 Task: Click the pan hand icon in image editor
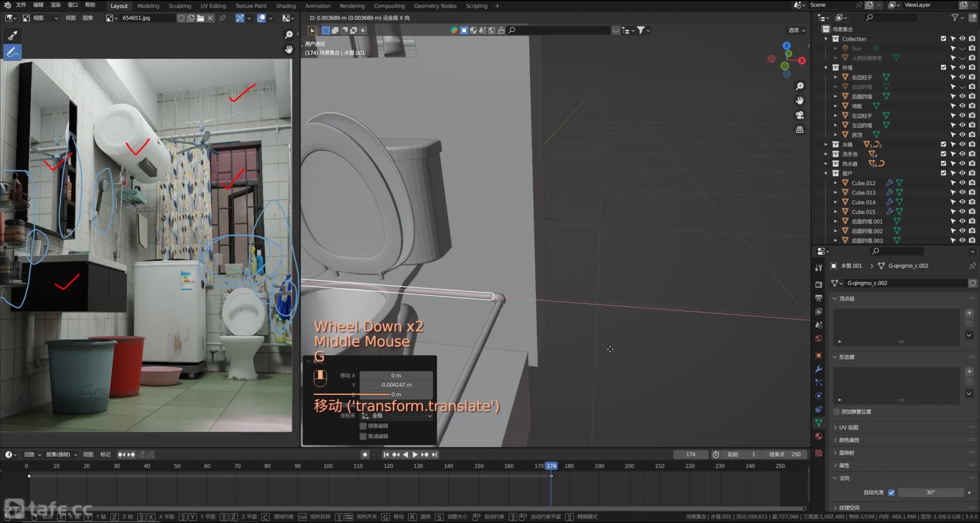pos(289,49)
